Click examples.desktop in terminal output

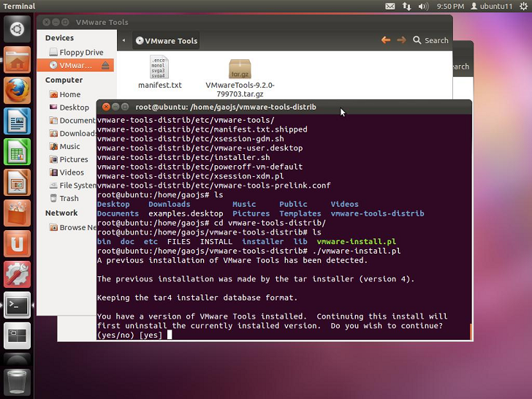(x=186, y=213)
